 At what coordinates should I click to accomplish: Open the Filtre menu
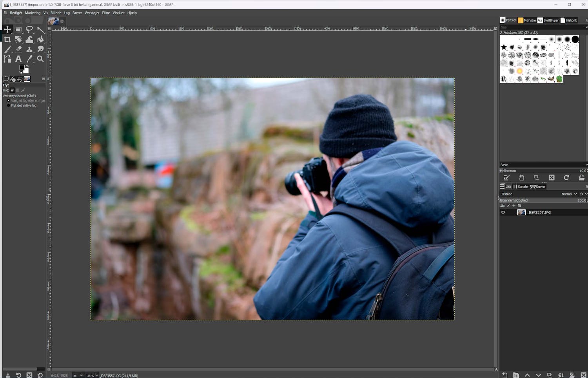pos(106,13)
